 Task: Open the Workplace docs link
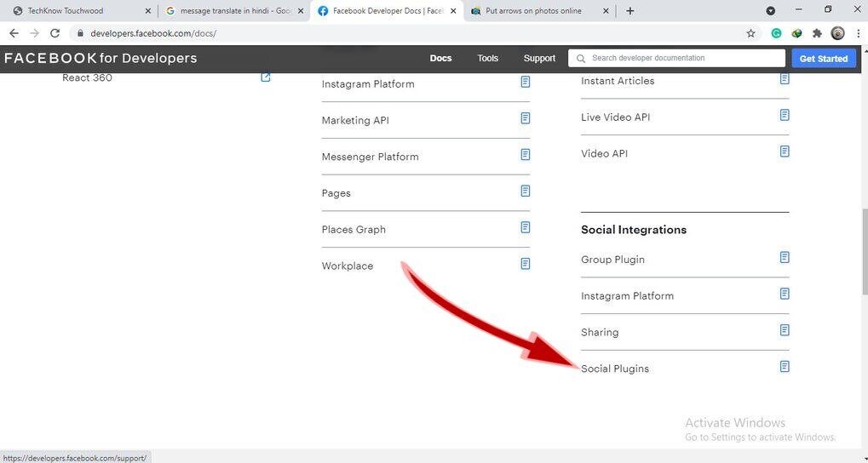click(x=347, y=266)
